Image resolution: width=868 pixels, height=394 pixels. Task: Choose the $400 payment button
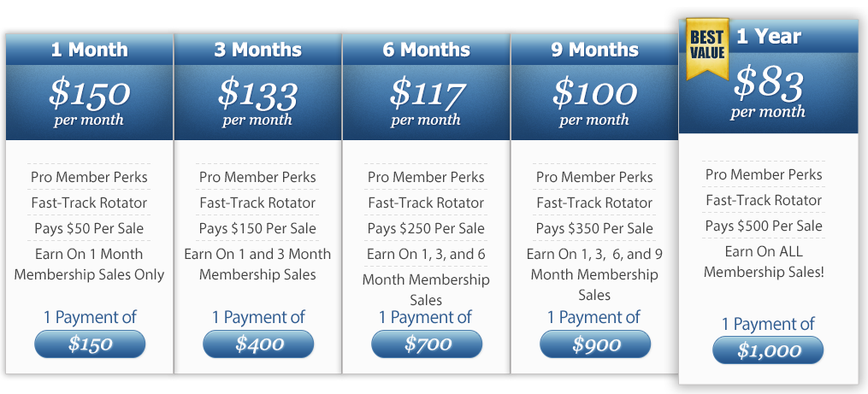258,344
